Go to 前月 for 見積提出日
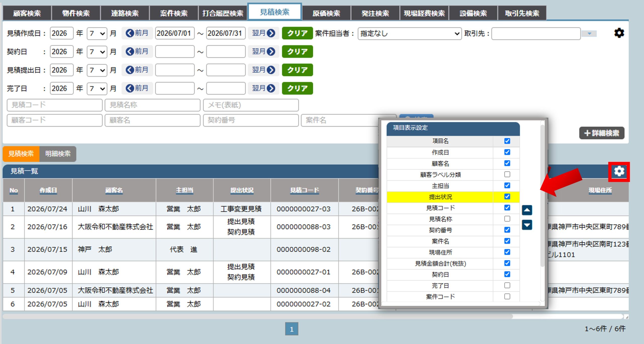The image size is (644, 344). pyautogui.click(x=137, y=70)
